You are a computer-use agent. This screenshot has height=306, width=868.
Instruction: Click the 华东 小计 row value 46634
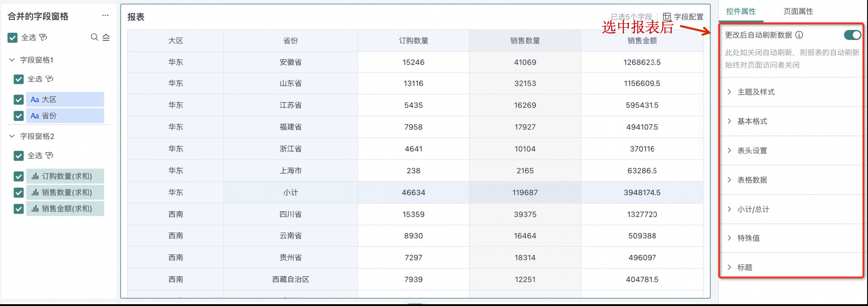(x=413, y=192)
